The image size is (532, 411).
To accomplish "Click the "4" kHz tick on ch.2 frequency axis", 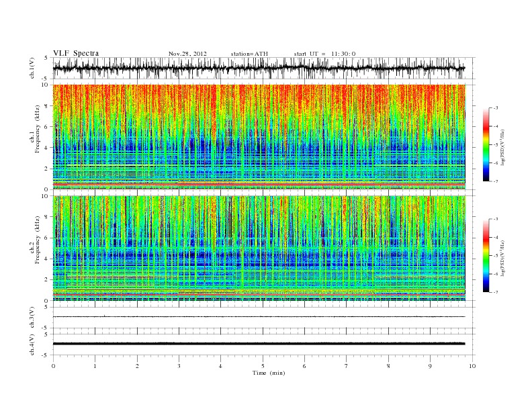I will [46, 259].
